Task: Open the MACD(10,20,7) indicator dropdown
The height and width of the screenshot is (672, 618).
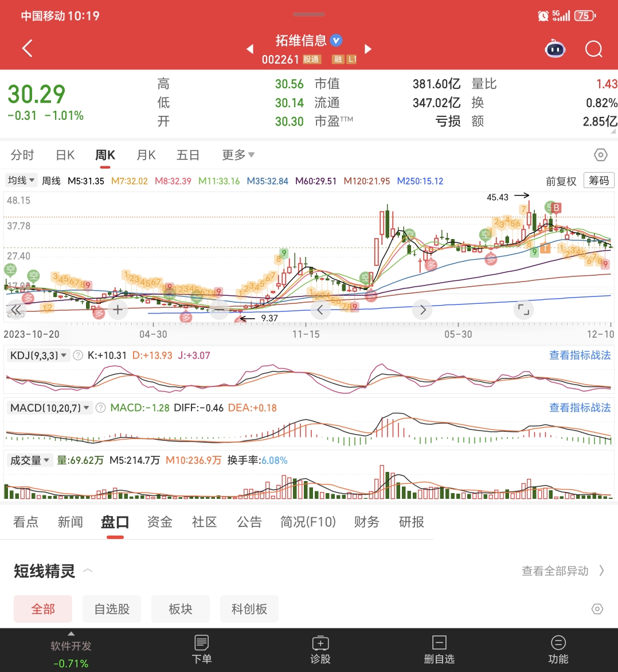Action: click(x=50, y=408)
